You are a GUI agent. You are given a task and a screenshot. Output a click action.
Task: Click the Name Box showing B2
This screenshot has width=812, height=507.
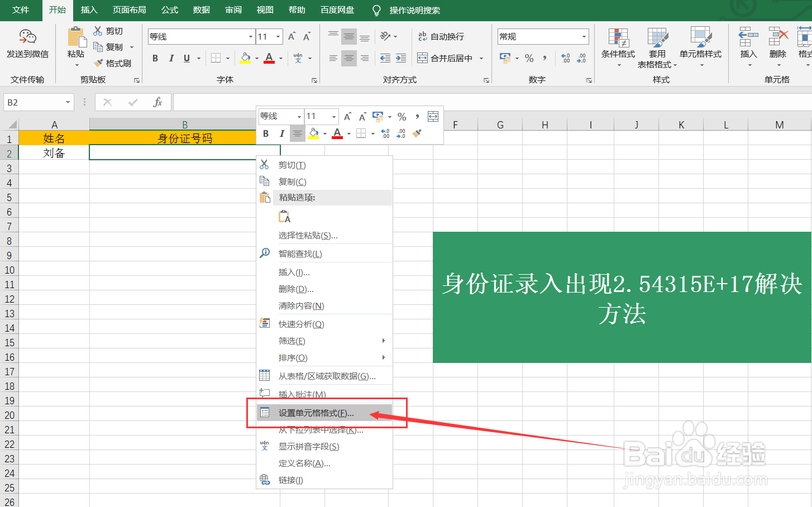[34, 102]
